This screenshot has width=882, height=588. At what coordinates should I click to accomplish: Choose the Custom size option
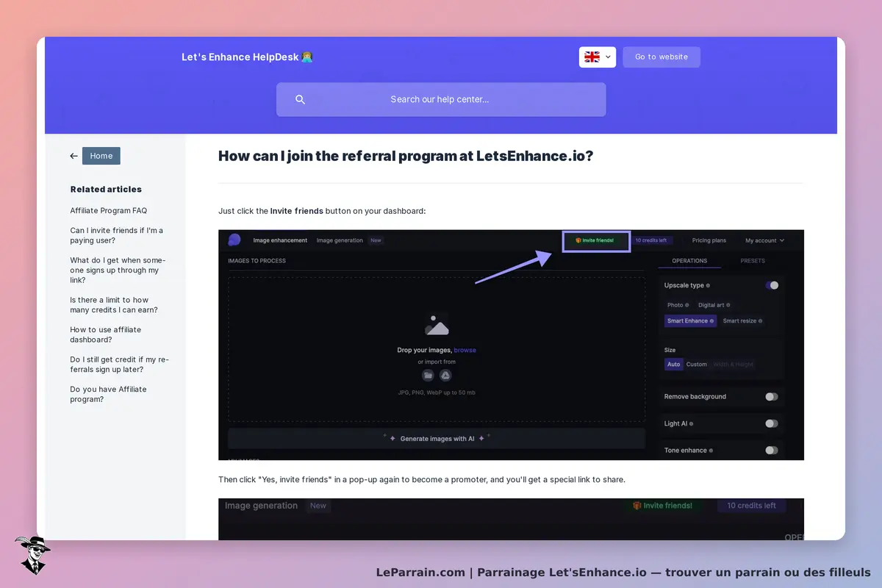(697, 365)
